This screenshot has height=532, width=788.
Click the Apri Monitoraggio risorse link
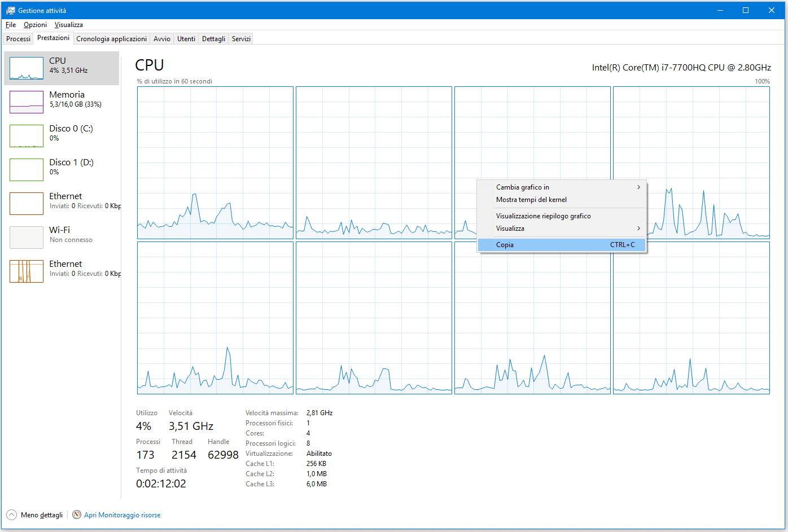click(122, 515)
